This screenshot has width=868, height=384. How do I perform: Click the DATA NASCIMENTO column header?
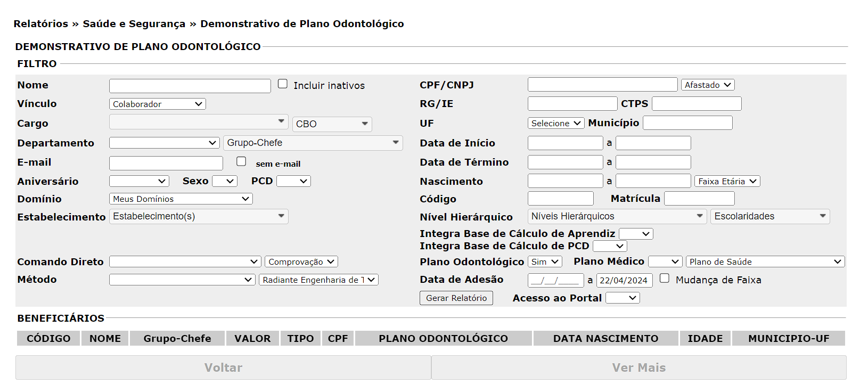605,338
